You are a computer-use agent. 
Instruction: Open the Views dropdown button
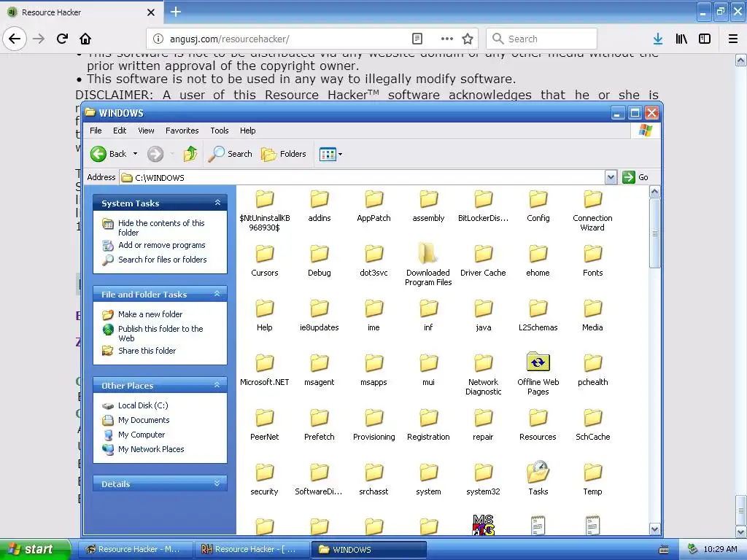click(330, 155)
